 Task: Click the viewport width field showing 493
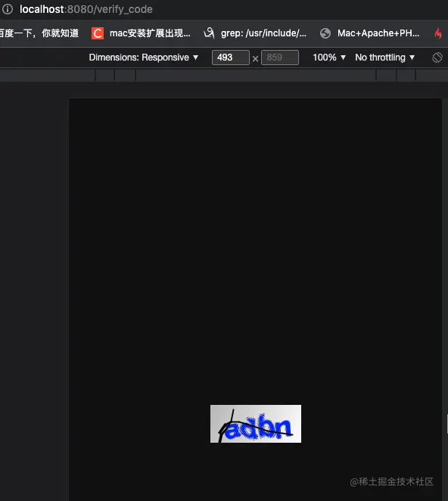[230, 58]
